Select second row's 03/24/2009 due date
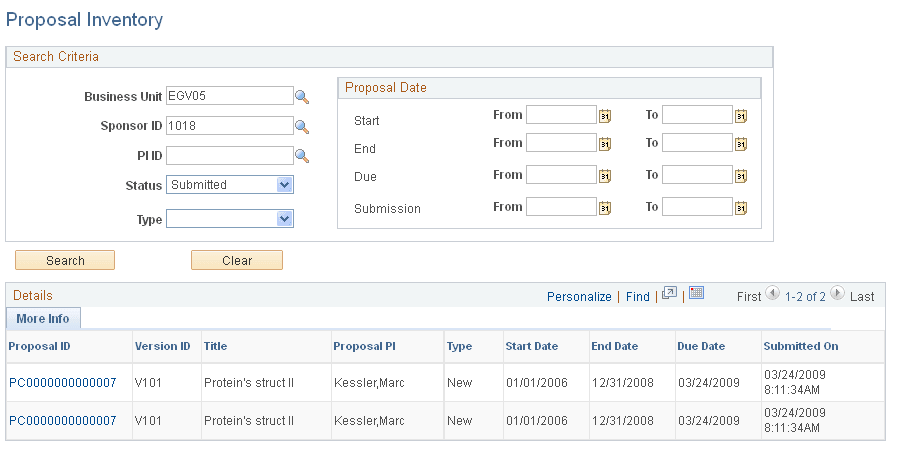 tap(709, 421)
